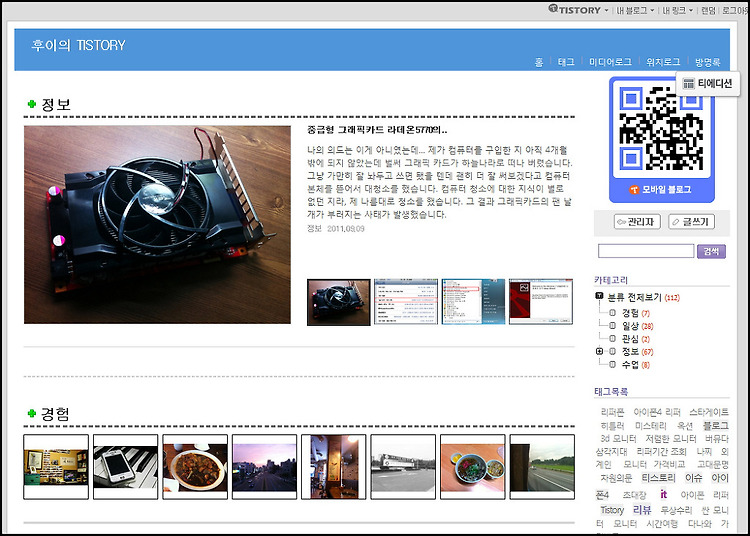
Task: Open the large graphics card photo
Action: 157,225
